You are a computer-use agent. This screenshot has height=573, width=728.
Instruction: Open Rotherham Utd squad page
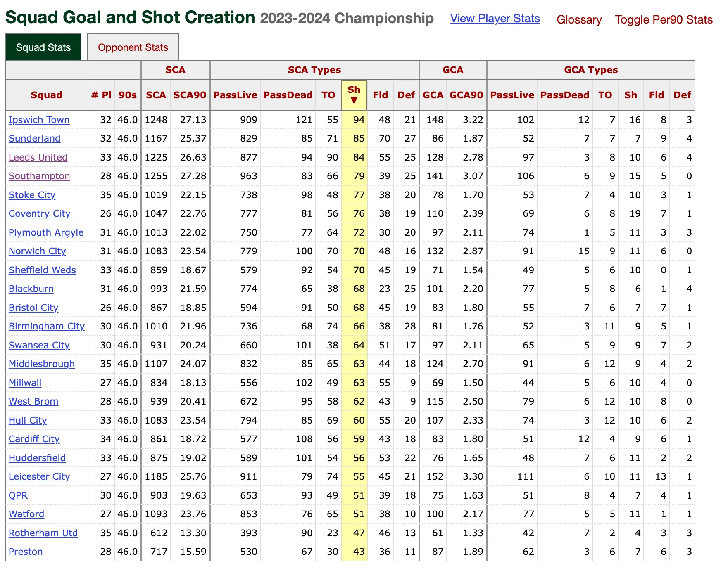[x=43, y=533]
